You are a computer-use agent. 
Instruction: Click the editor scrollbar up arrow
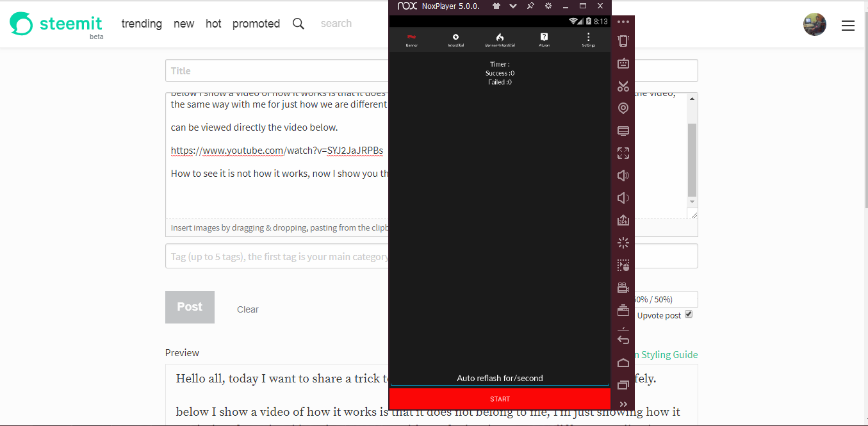(692, 99)
